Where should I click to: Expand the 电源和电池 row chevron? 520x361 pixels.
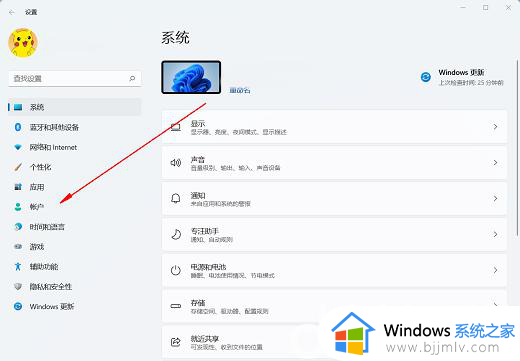click(495, 270)
